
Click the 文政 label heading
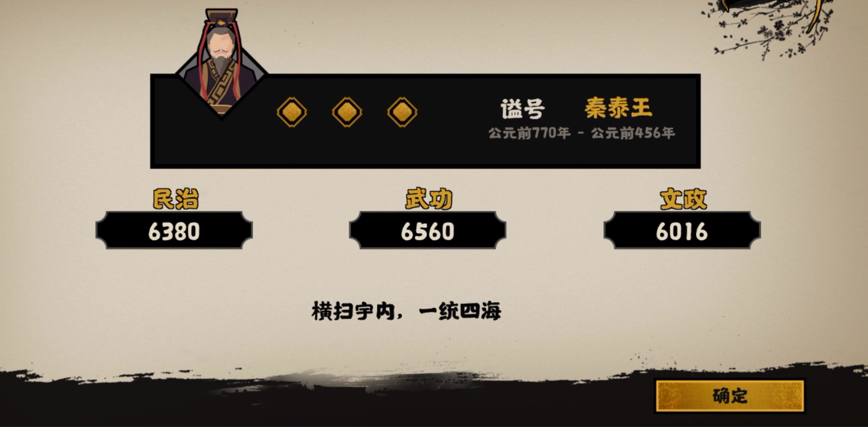[683, 199]
